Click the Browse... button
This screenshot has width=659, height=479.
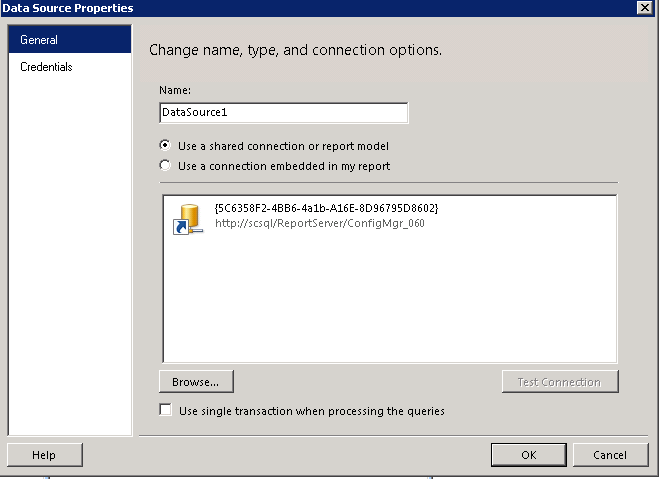point(196,382)
